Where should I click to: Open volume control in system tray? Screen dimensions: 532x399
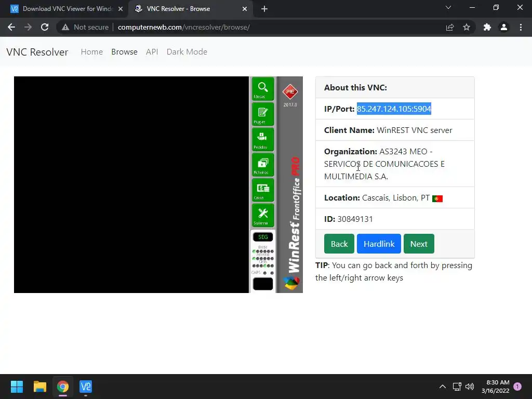point(470,387)
